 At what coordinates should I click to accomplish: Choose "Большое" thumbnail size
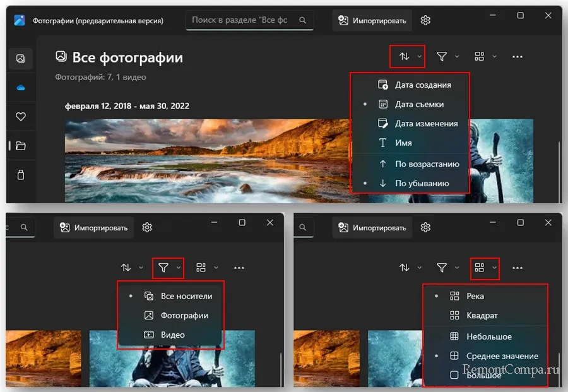pos(485,375)
